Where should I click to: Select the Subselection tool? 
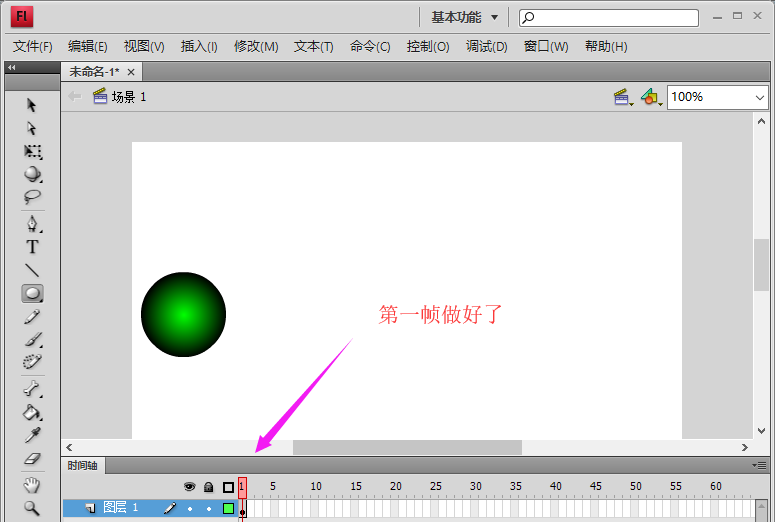[x=32, y=128]
